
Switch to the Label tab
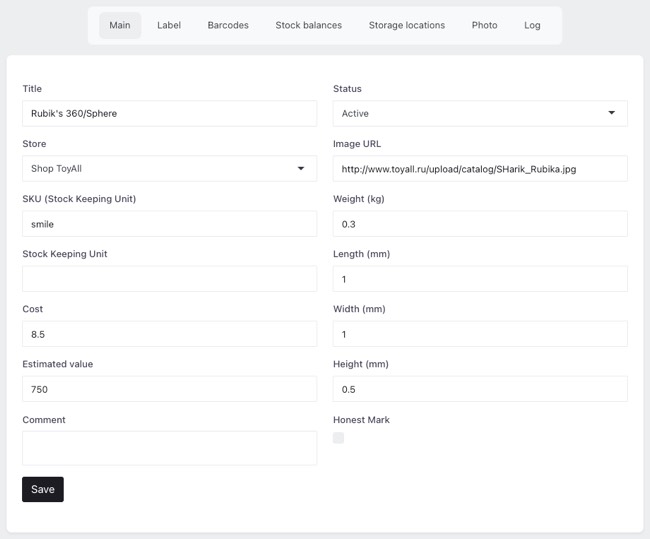point(169,25)
